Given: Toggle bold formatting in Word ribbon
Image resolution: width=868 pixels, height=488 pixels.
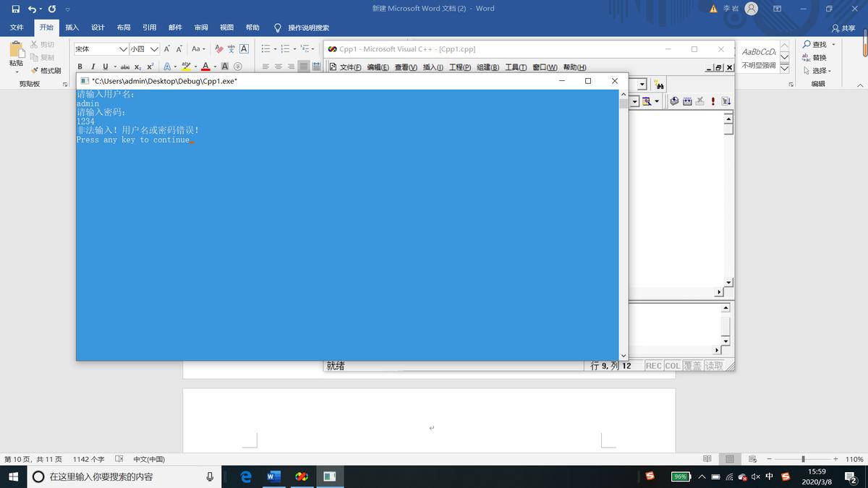Looking at the screenshot, I should point(80,67).
